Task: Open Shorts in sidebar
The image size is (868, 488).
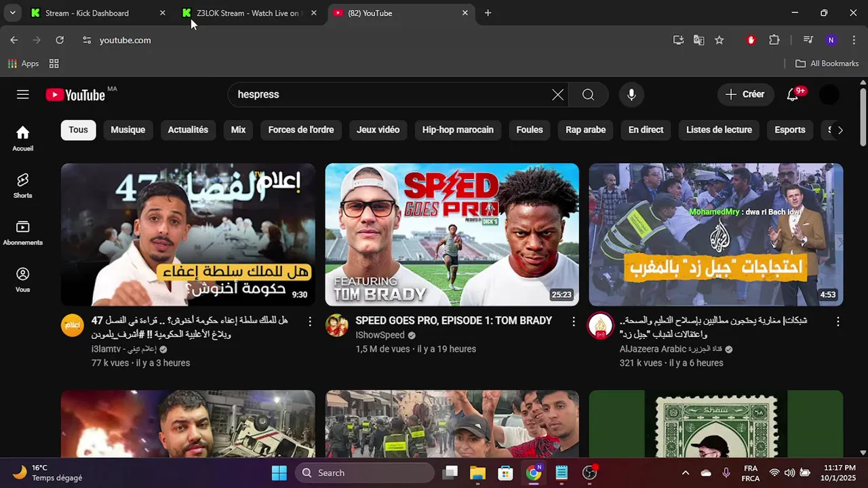Action: tap(23, 185)
